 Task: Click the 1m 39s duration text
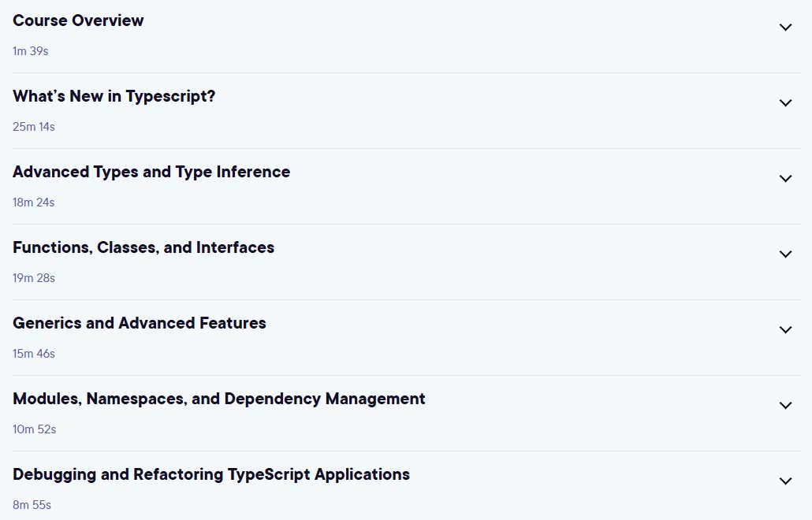[x=31, y=51]
